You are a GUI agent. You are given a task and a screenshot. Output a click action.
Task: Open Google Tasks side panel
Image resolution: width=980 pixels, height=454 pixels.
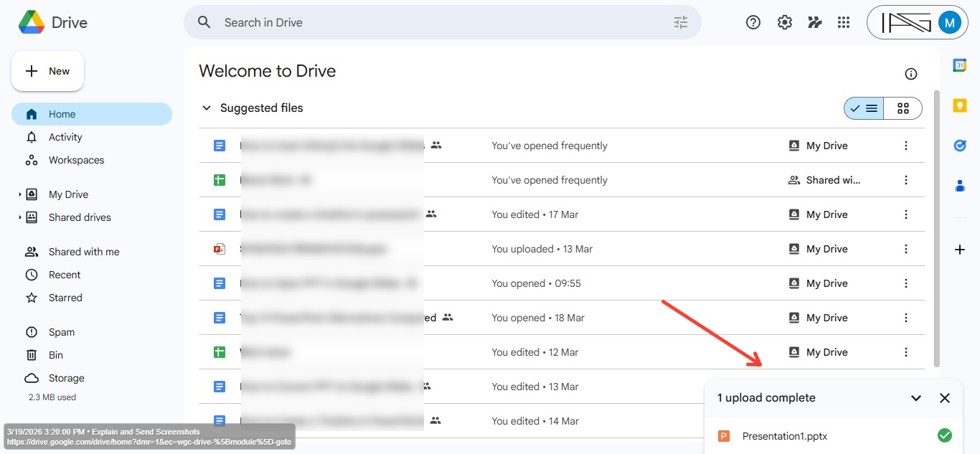960,146
